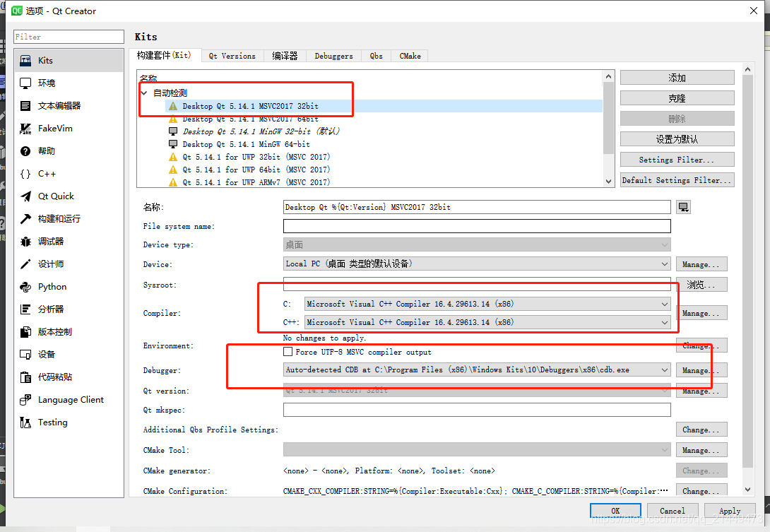Click warning icon of UWP 32bit kit

(x=173, y=157)
